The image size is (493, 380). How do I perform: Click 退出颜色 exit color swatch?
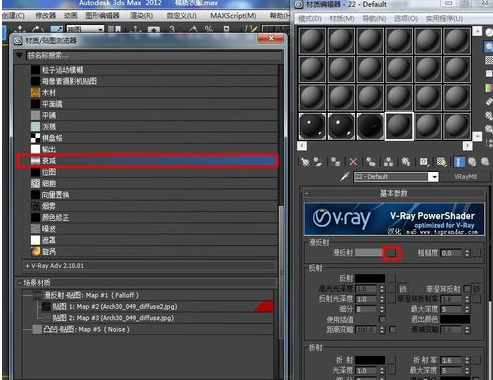[455, 319]
